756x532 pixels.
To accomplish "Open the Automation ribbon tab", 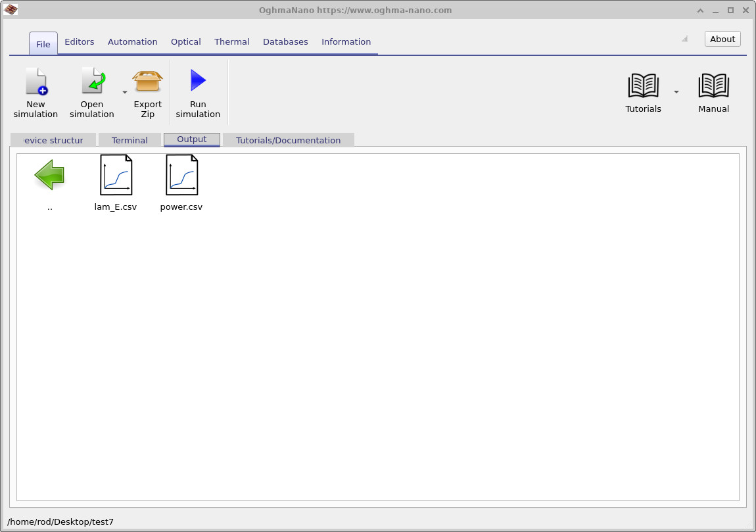I will coord(133,42).
